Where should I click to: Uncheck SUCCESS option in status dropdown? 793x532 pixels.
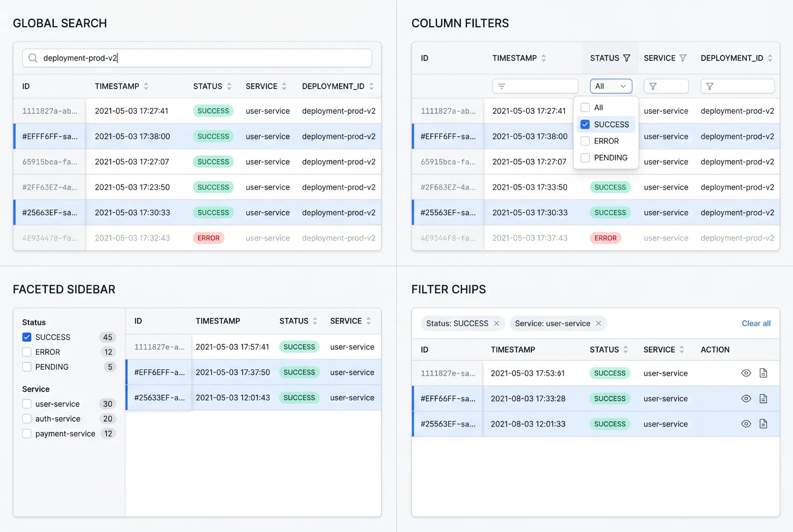[585, 124]
